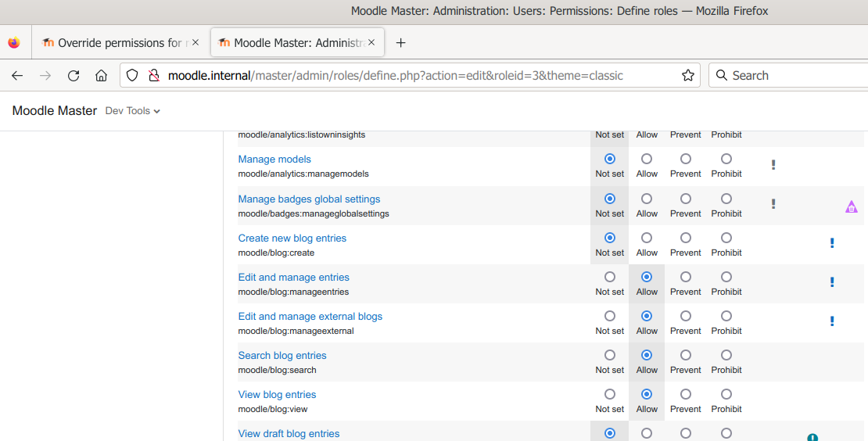Set Manage badges global settings to Prevent
Viewport: 868px width, 441px height.
click(685, 199)
